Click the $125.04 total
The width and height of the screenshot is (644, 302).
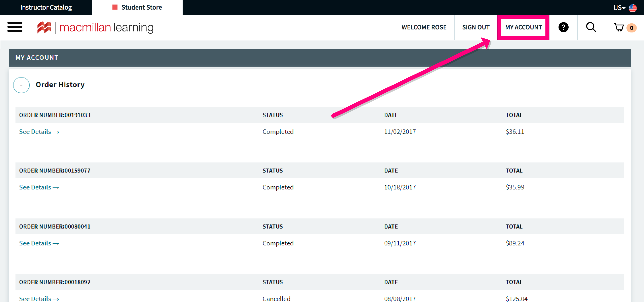pyautogui.click(x=516, y=298)
